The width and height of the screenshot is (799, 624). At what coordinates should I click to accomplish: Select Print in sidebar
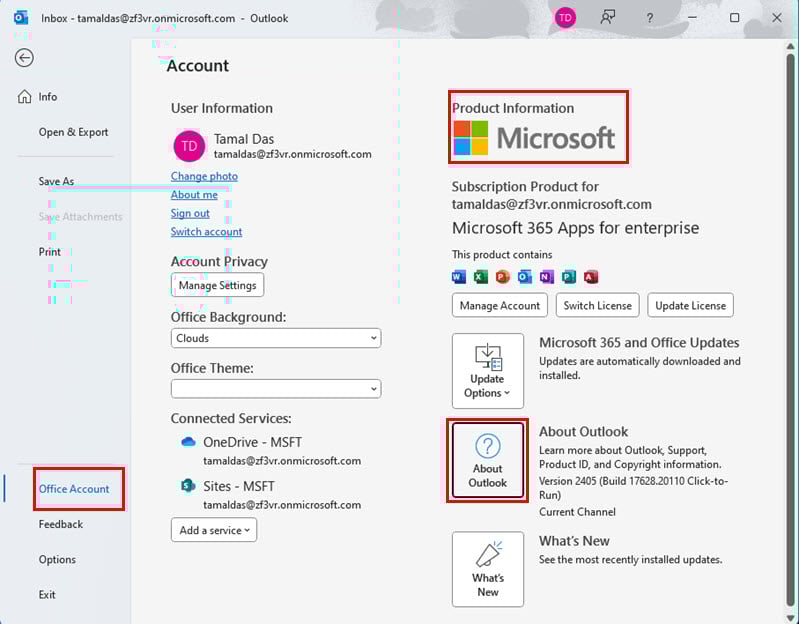[49, 252]
